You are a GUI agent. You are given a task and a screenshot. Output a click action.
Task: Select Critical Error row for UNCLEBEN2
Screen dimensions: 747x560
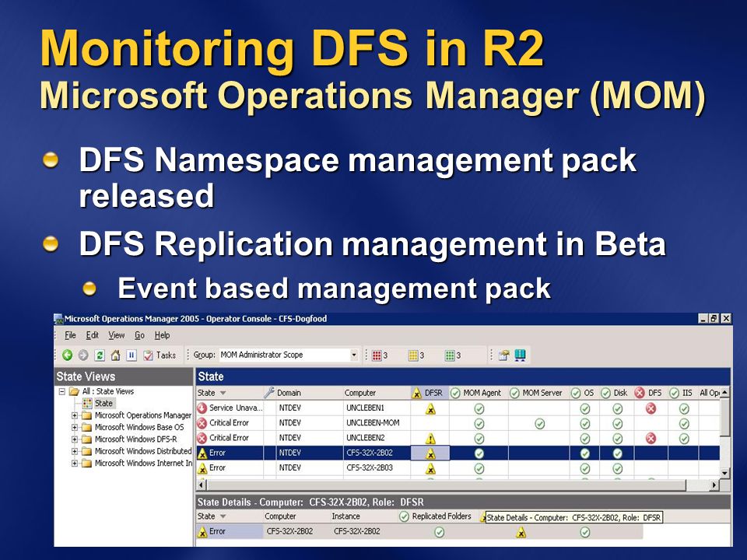(458, 438)
